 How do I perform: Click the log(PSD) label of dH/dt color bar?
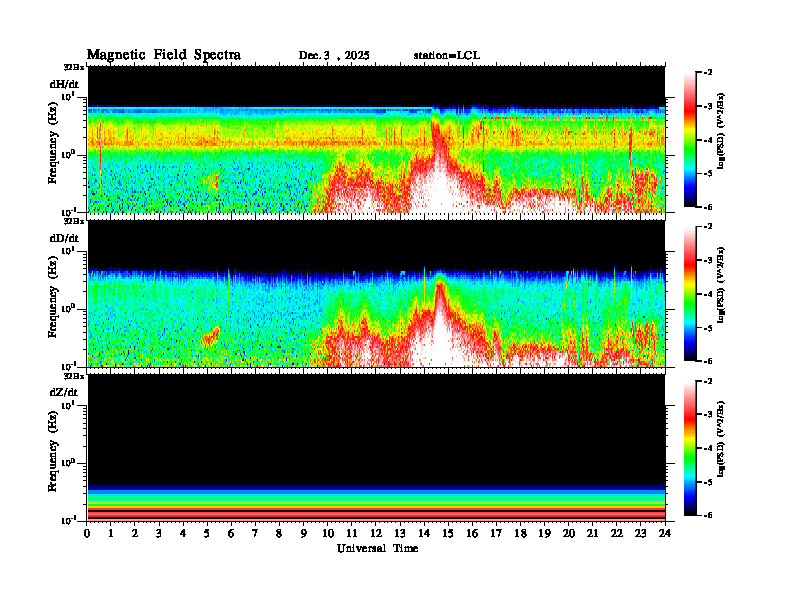721,131
